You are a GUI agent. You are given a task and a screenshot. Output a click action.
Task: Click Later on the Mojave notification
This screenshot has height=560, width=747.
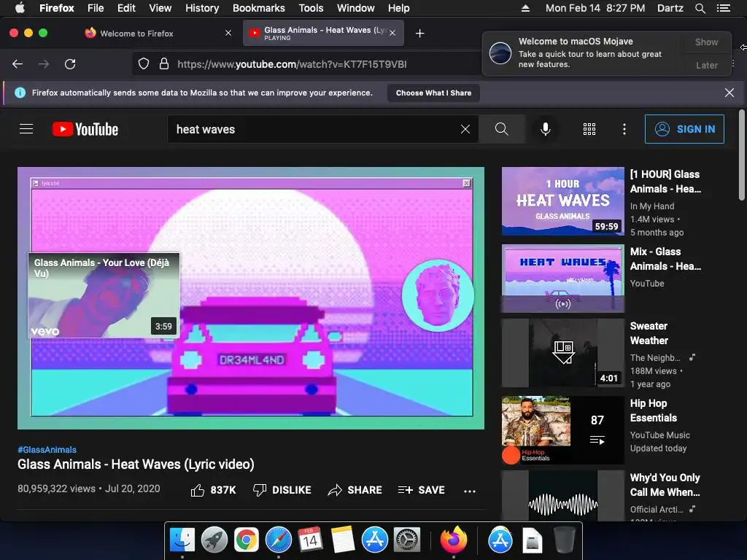706,65
